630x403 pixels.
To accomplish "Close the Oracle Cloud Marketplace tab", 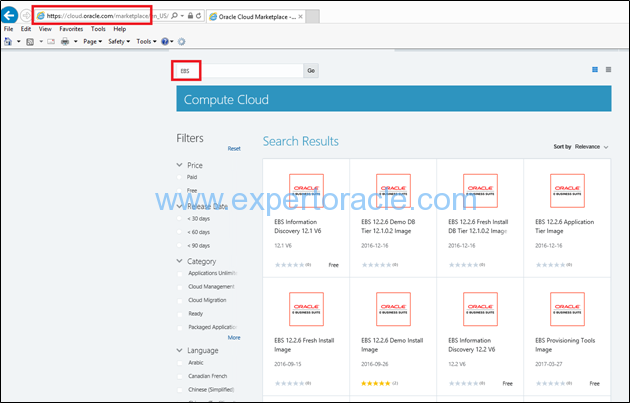I will (301, 16).
